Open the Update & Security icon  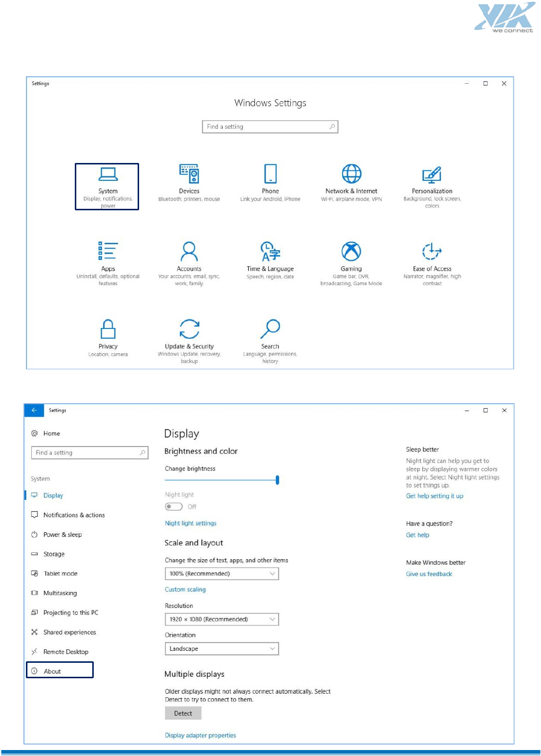(189, 329)
